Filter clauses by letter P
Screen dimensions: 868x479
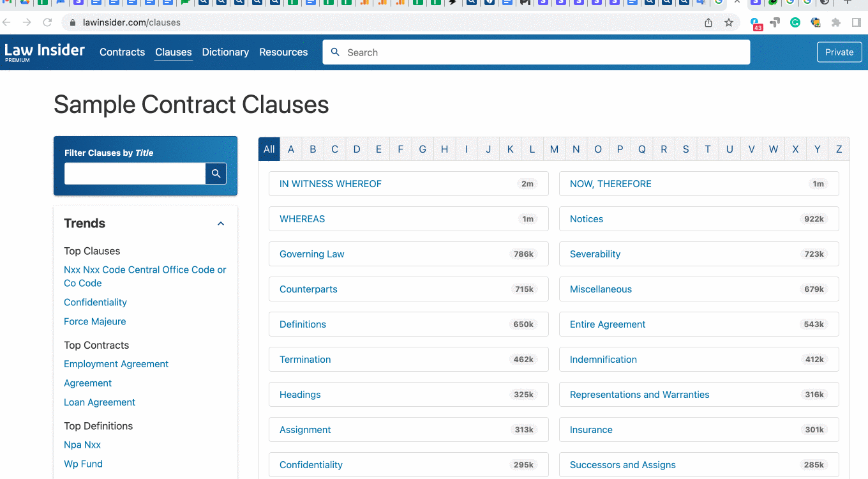click(x=620, y=149)
